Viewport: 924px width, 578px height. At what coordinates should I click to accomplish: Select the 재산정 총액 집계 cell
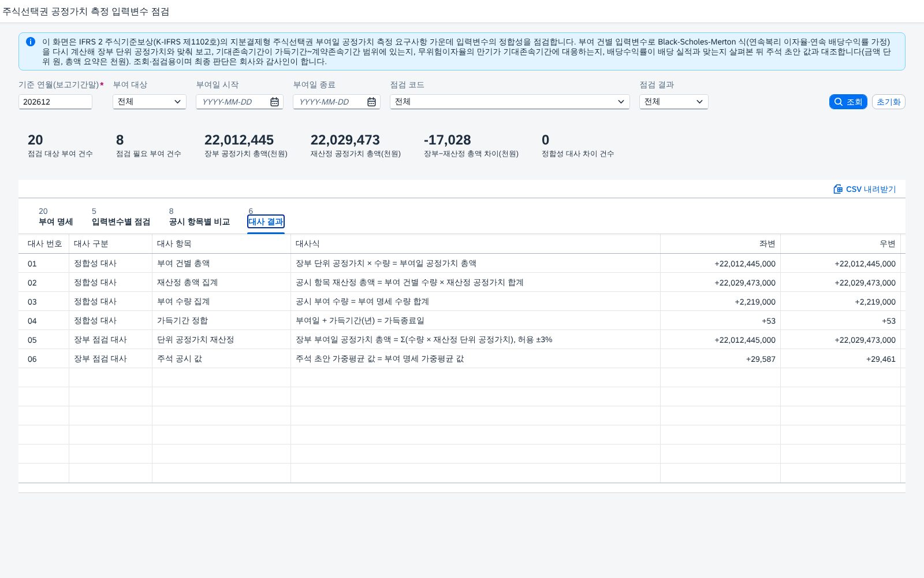[222, 283]
